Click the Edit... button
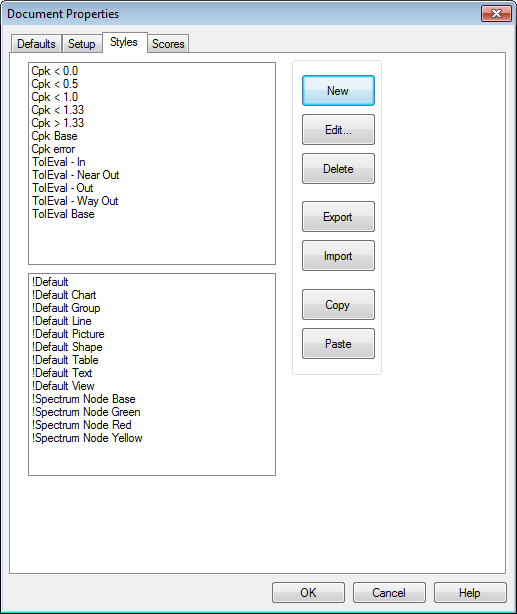The height and width of the screenshot is (614, 517). pyautogui.click(x=338, y=130)
